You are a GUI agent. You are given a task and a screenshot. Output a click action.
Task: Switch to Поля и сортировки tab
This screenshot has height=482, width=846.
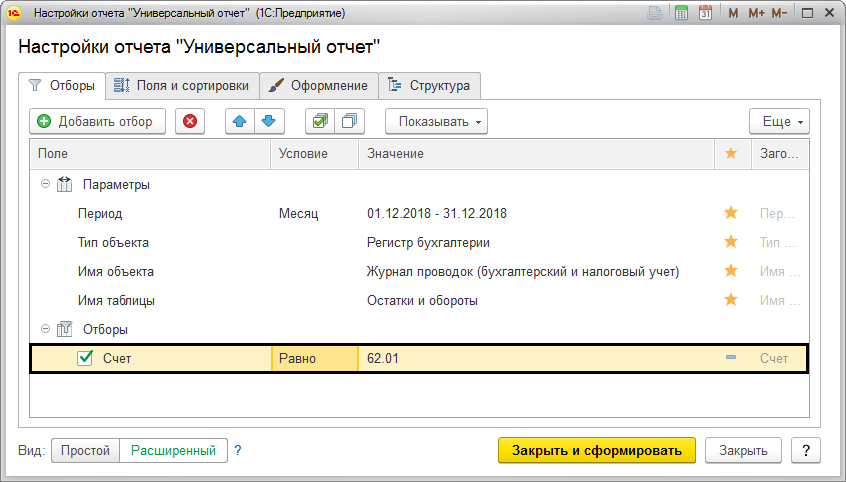[x=183, y=86]
